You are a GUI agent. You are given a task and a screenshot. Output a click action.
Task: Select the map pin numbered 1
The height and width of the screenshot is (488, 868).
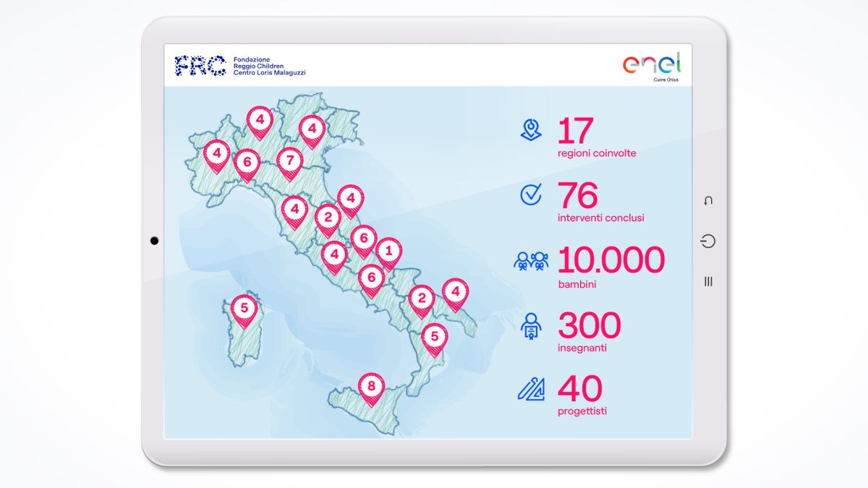(388, 252)
